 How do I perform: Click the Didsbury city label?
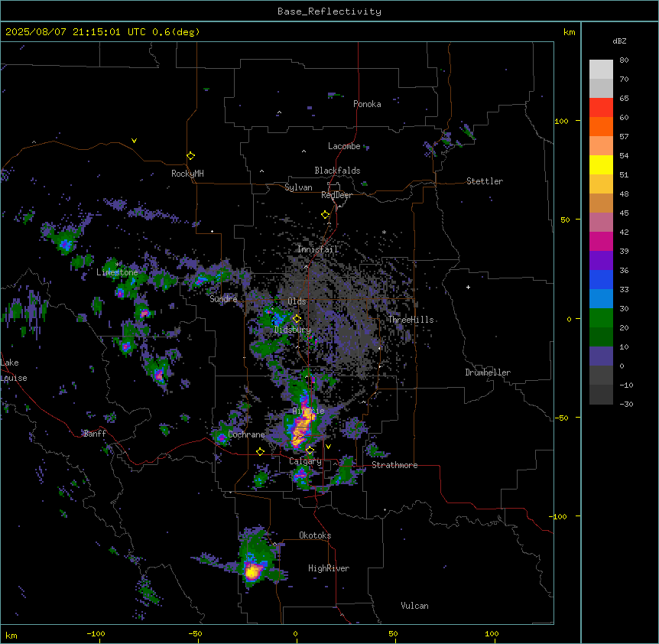tap(293, 330)
